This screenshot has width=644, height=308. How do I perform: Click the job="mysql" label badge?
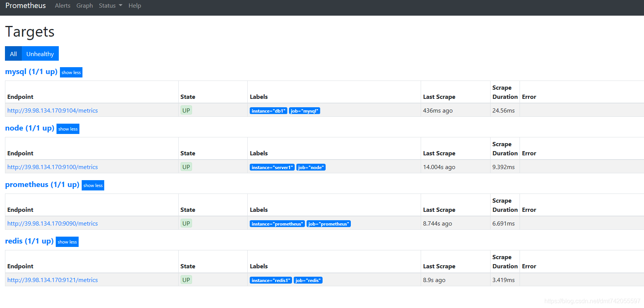pos(305,111)
